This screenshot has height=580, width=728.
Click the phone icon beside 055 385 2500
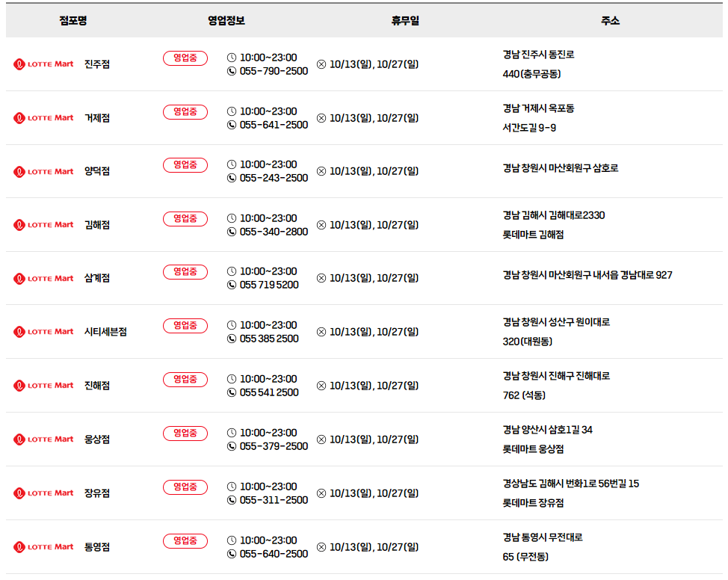click(x=231, y=339)
